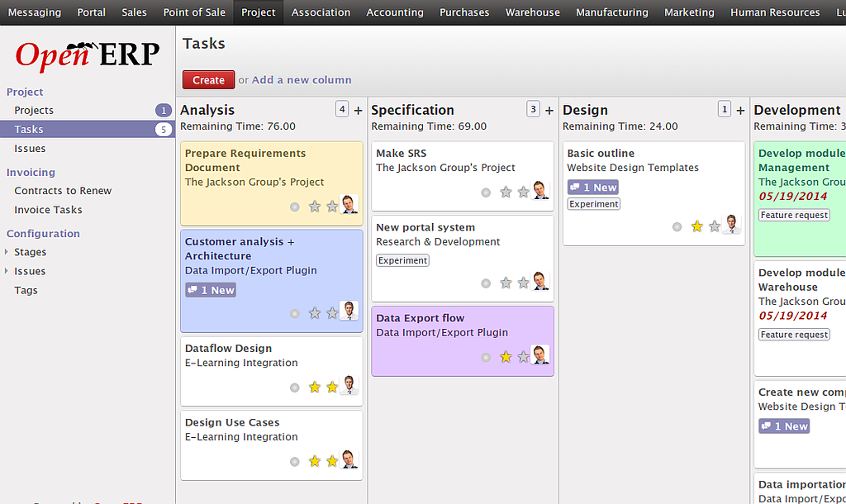Click kanban state dot on Basic outline

point(677,227)
